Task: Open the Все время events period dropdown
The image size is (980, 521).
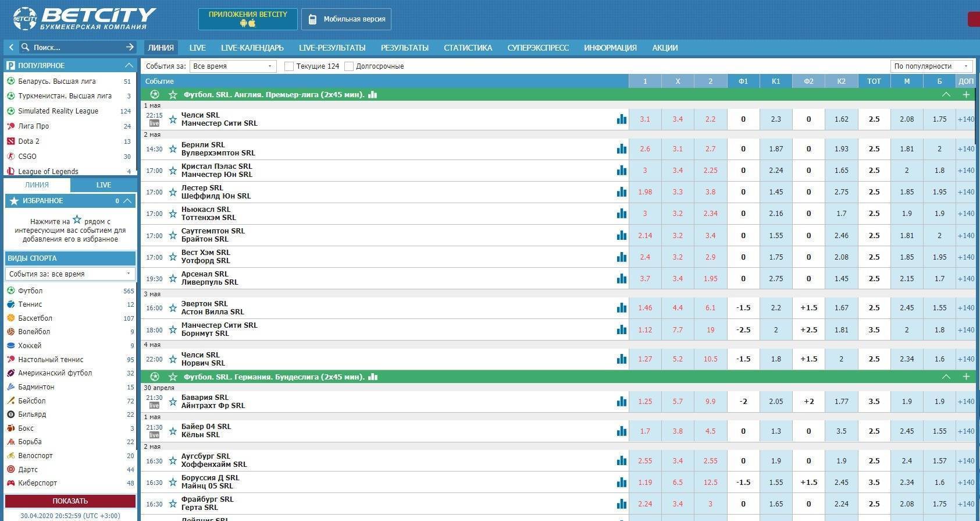Action: [233, 66]
